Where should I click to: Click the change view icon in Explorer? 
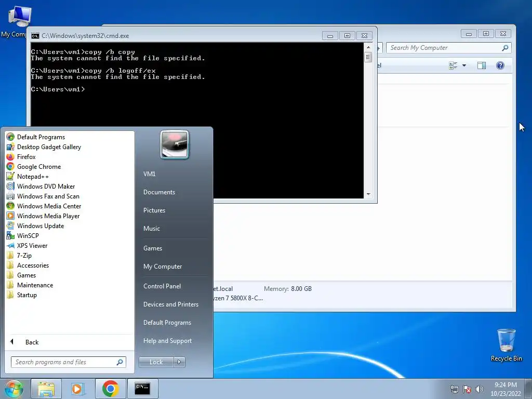pos(453,65)
